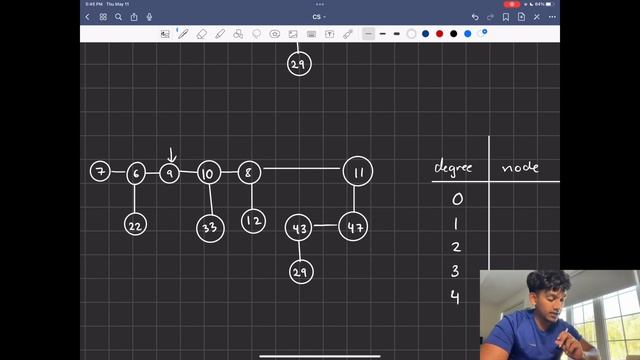This screenshot has height=360, width=640.
Task: Select the Pen tool
Action: [183, 34]
